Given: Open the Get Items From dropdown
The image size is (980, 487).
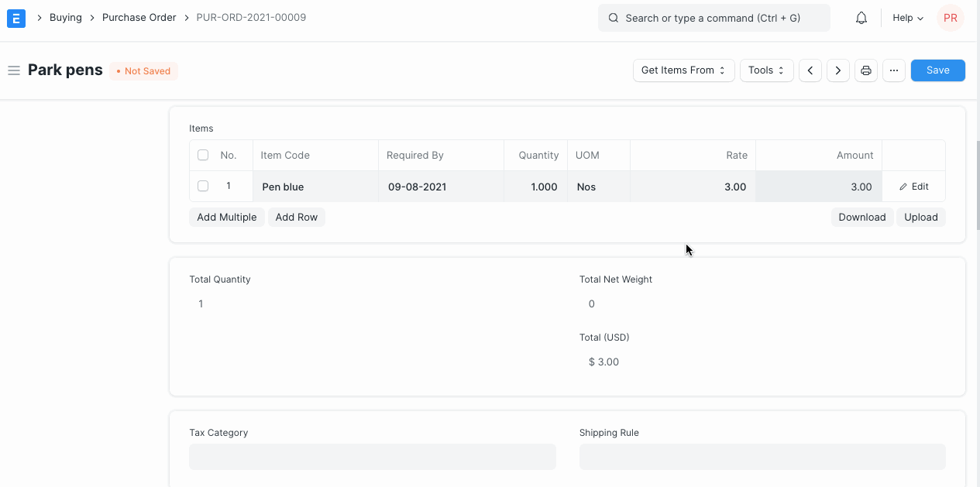Looking at the screenshot, I should point(683,70).
